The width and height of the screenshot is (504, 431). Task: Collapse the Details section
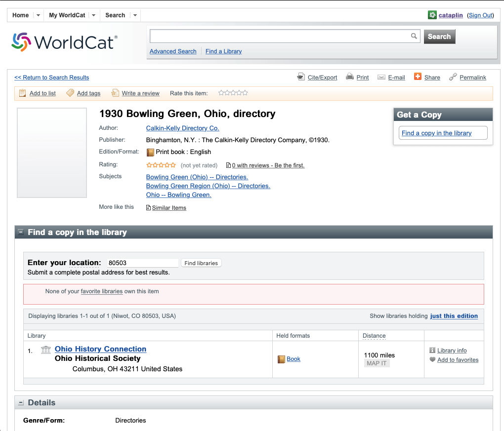click(21, 403)
